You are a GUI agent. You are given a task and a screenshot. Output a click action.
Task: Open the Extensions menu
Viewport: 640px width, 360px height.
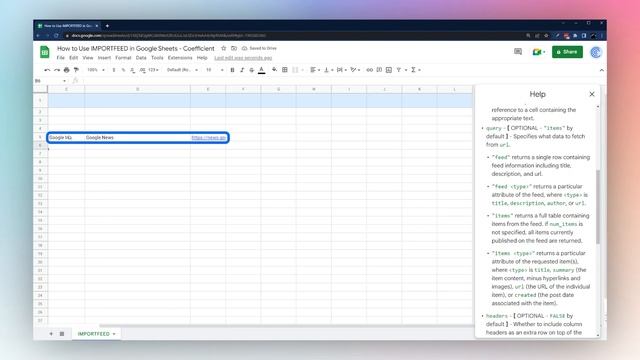[x=180, y=58]
